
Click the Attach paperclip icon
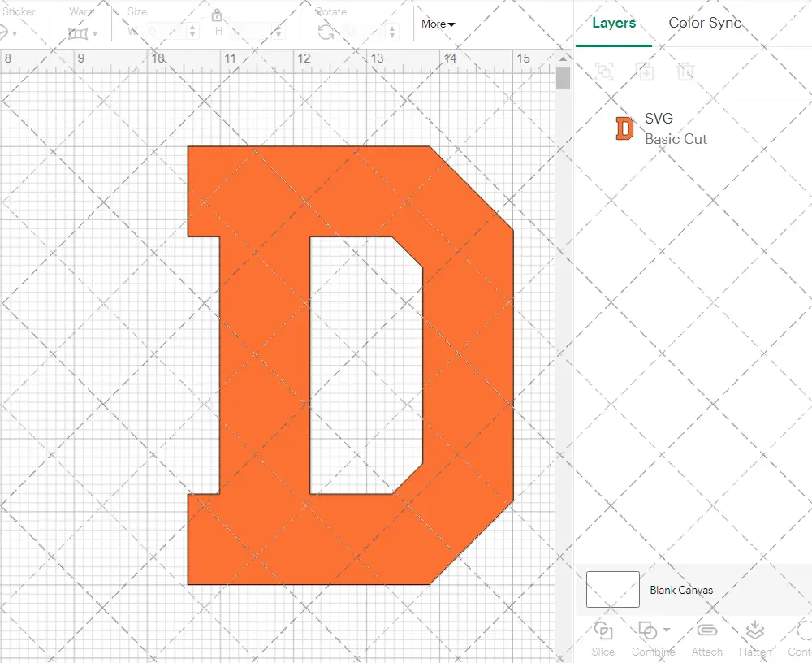(707, 630)
